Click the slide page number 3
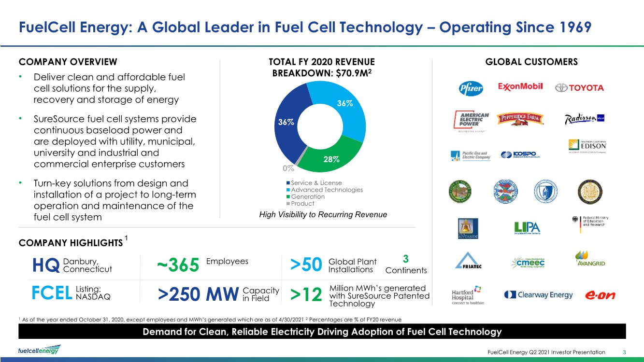The image size is (644, 362). point(625,352)
